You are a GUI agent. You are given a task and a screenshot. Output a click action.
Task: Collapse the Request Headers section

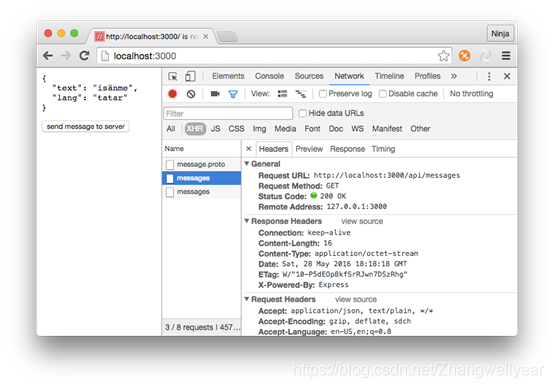tap(247, 299)
